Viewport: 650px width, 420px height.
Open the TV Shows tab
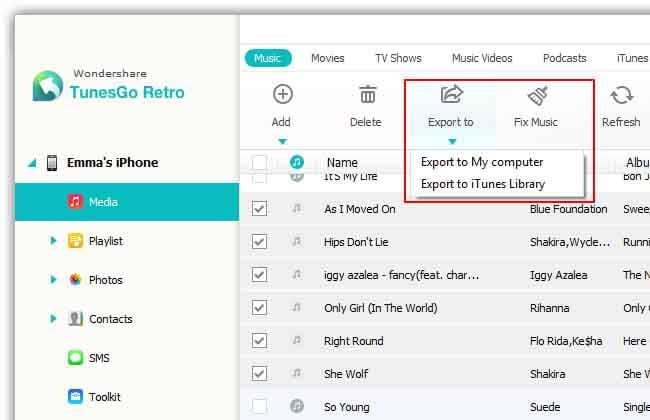[x=398, y=58]
